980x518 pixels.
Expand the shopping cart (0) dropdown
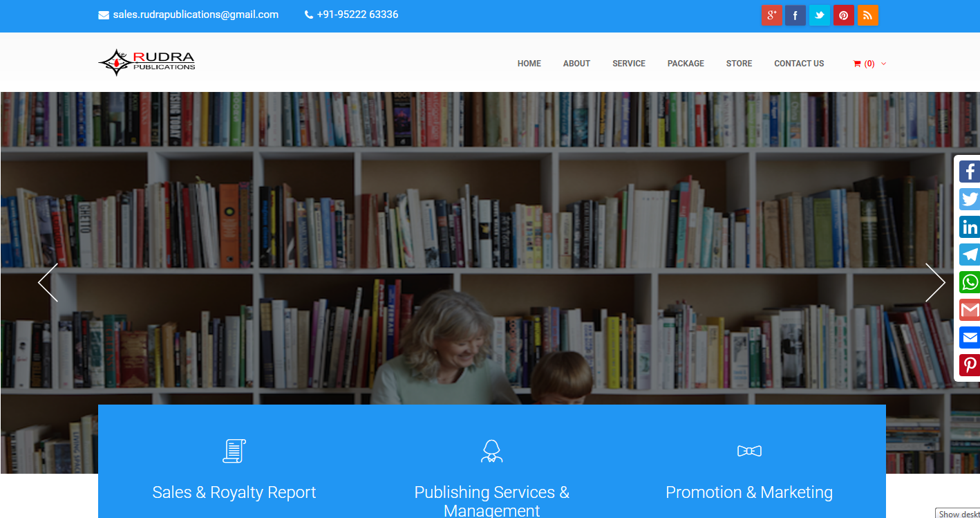(869, 64)
